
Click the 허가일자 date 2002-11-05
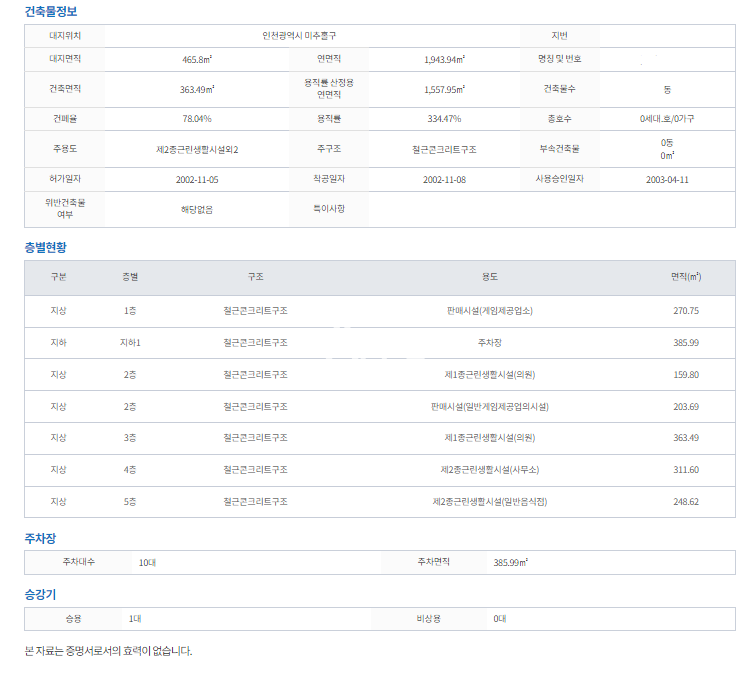click(x=196, y=180)
